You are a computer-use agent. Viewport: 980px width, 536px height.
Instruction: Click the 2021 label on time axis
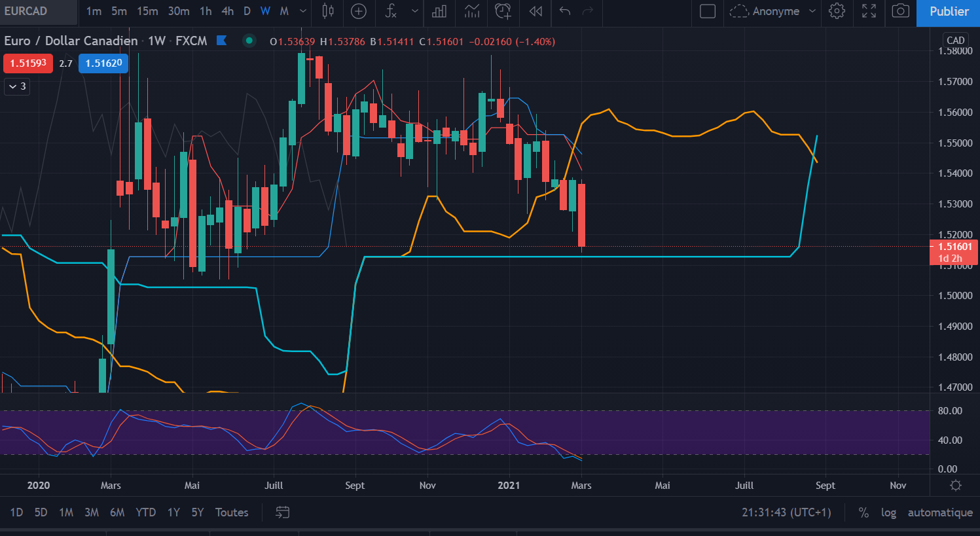click(509, 486)
